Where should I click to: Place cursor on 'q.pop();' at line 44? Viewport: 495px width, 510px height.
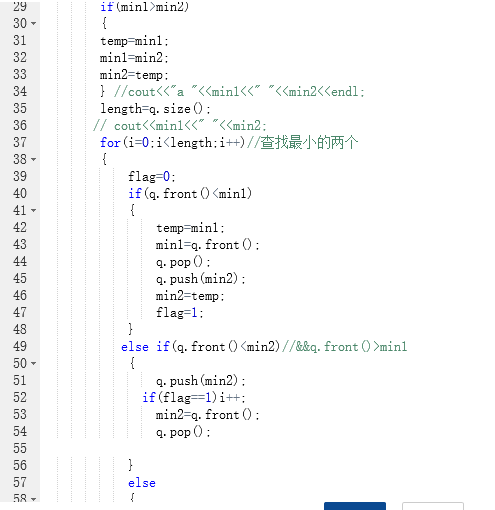coord(183,262)
